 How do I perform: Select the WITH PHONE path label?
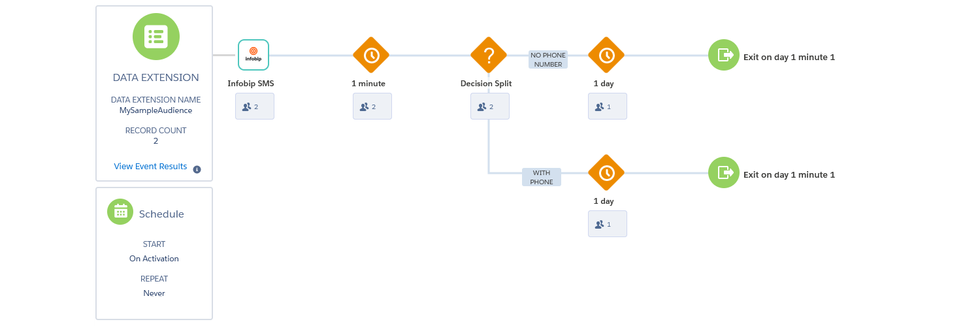tap(542, 178)
